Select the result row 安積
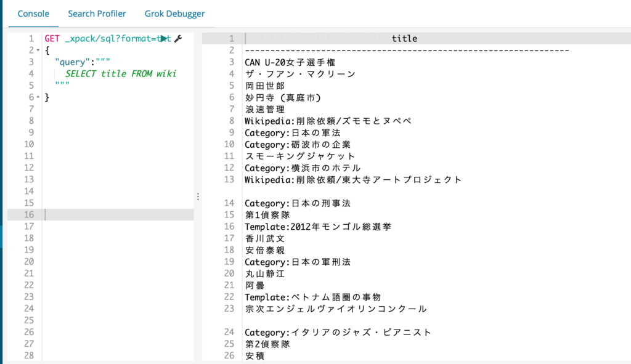The image size is (631, 364). 254,355
